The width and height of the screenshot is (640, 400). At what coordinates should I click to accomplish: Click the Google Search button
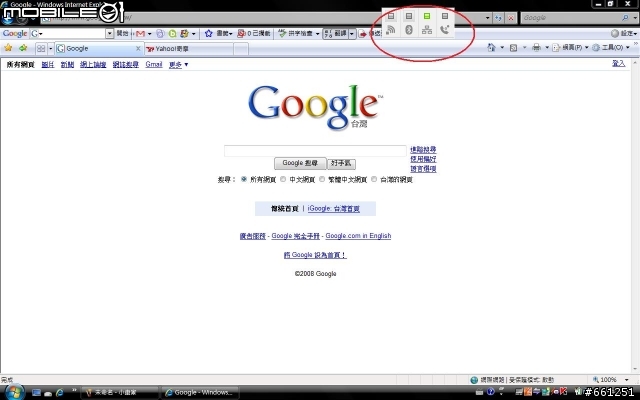[300, 163]
